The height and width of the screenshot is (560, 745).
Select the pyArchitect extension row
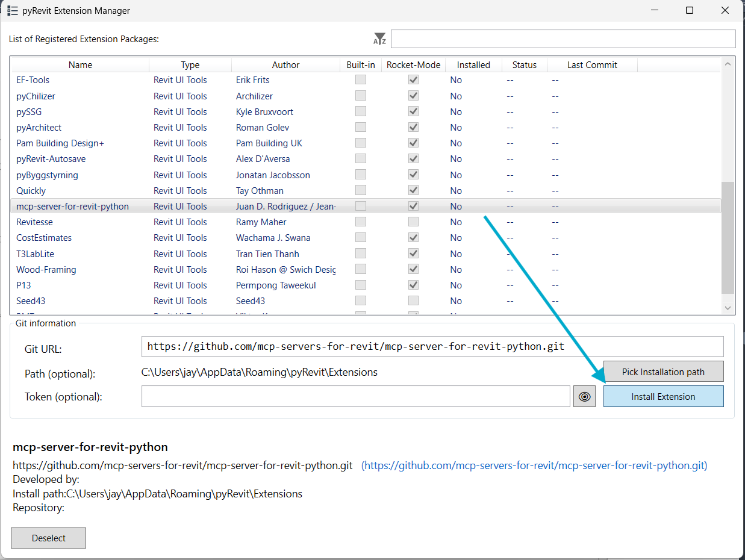(366, 127)
